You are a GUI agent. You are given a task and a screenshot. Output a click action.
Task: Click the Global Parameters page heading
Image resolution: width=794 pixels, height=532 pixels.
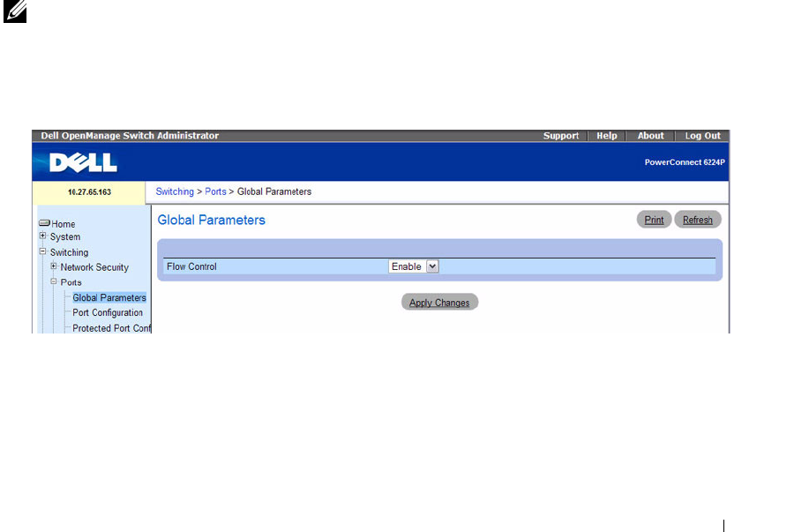point(211,221)
